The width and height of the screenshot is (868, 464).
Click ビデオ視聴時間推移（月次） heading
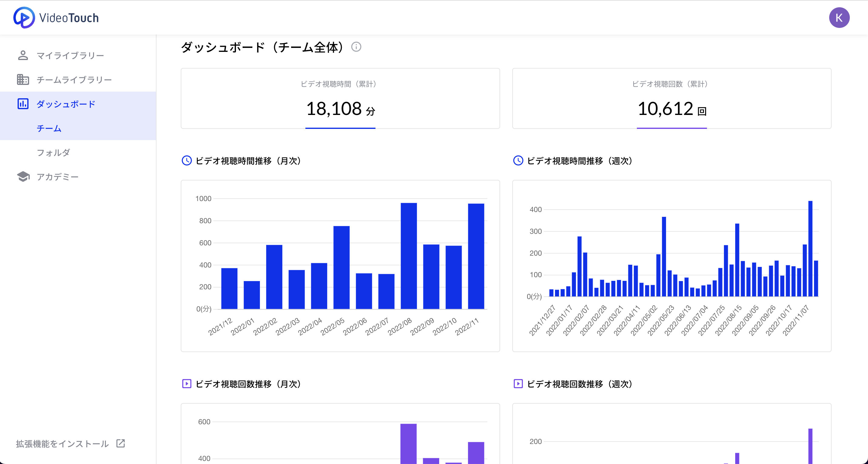[x=248, y=161]
